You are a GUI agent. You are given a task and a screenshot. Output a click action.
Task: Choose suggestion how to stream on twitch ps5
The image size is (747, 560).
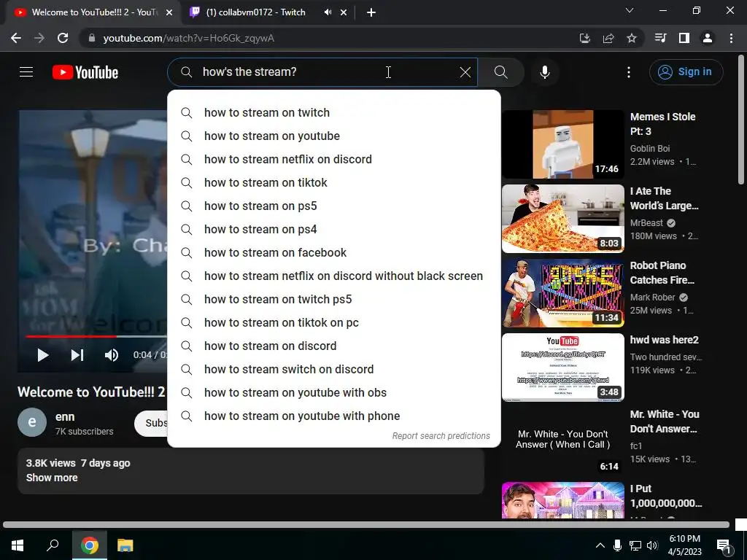point(334,300)
